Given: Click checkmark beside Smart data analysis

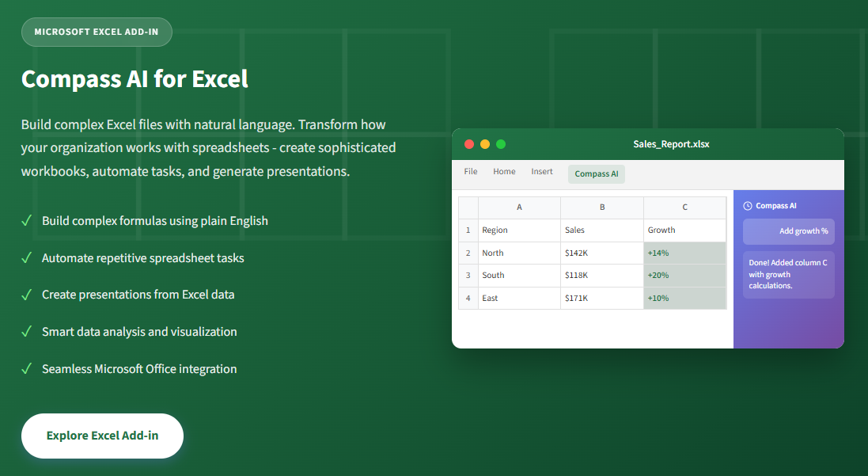Looking at the screenshot, I should (27, 332).
